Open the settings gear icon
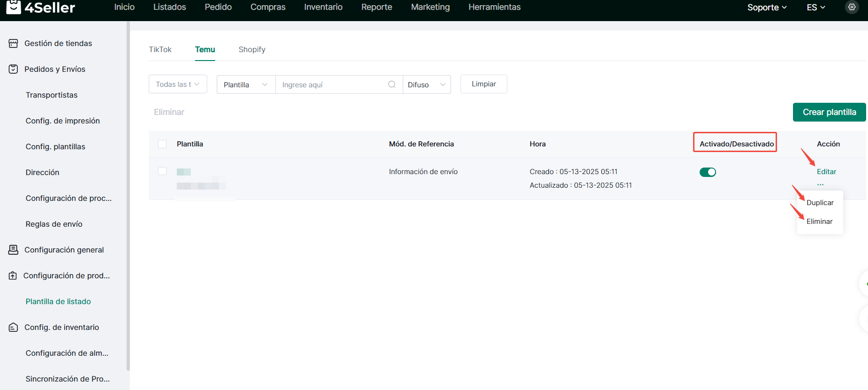 tap(852, 7)
